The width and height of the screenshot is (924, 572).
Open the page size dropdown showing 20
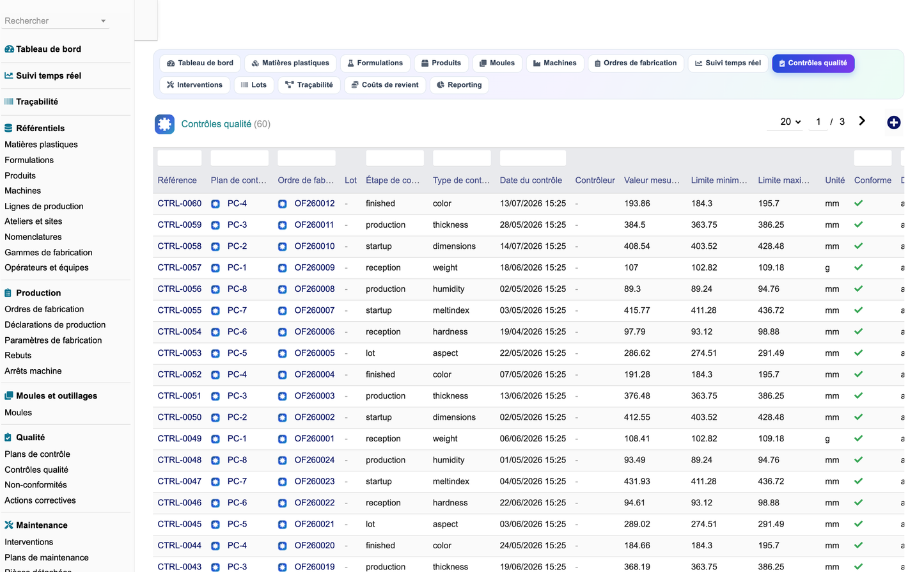790,122
